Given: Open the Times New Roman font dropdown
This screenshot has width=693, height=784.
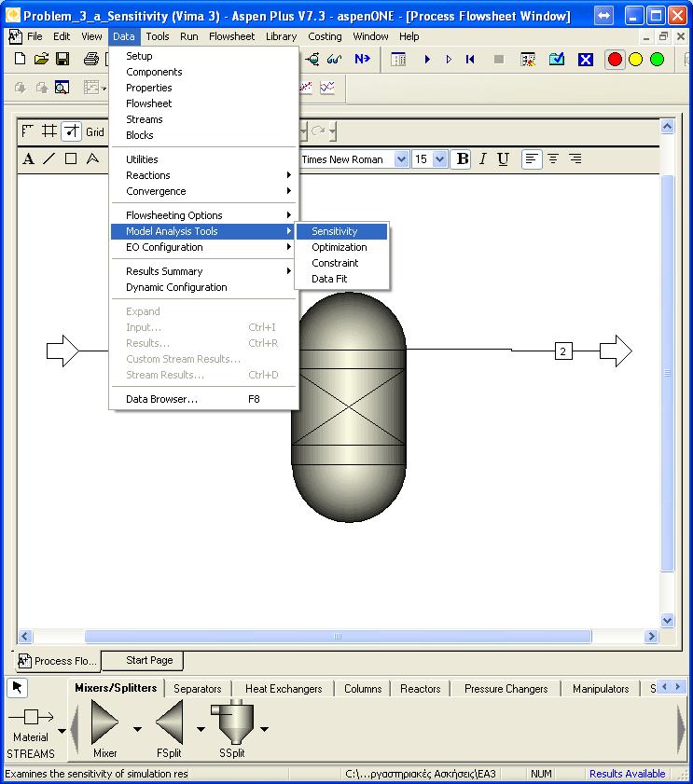Looking at the screenshot, I should [401, 159].
